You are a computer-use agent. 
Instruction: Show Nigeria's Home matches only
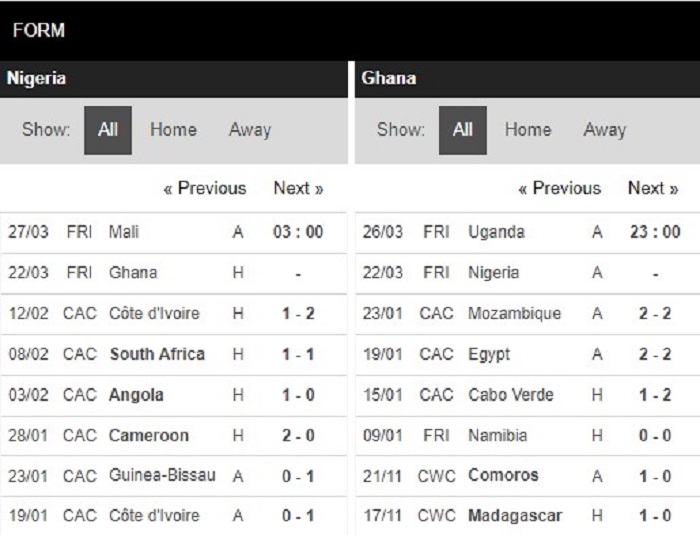pos(173,130)
